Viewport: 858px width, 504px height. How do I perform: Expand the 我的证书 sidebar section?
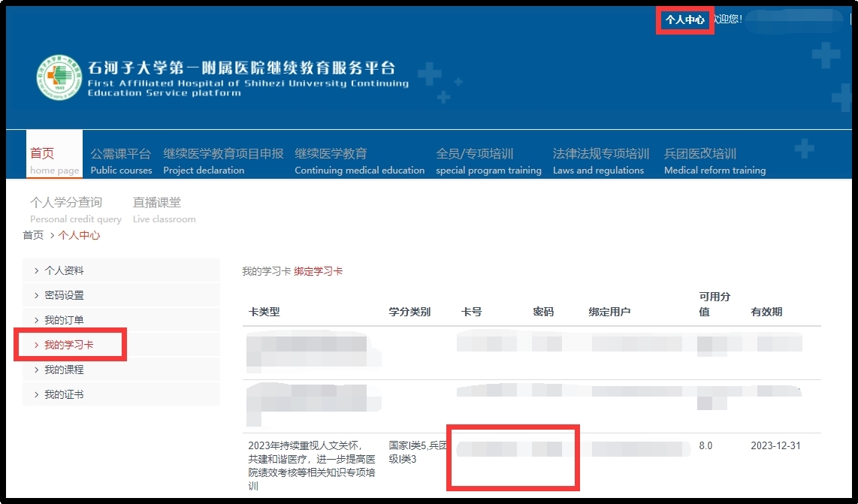66,393
